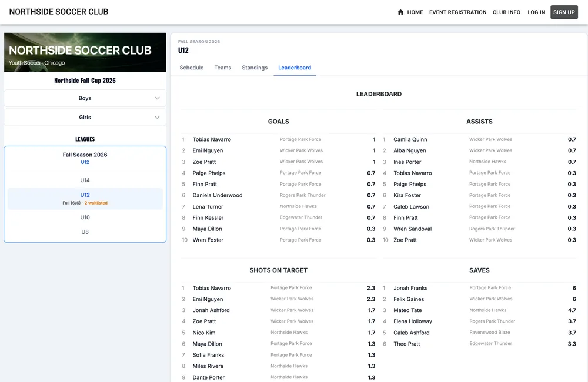
Task: Click Lena Turner in Goals list
Action: tap(208, 206)
